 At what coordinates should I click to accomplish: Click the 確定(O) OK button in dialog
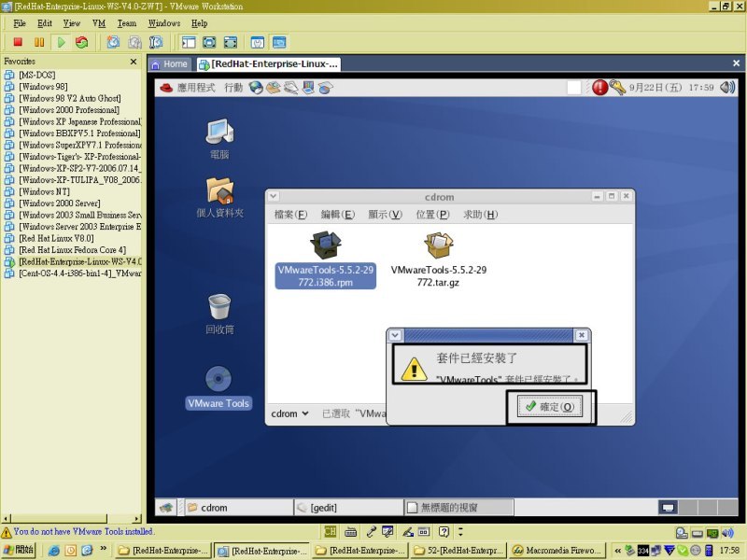pyautogui.click(x=550, y=407)
